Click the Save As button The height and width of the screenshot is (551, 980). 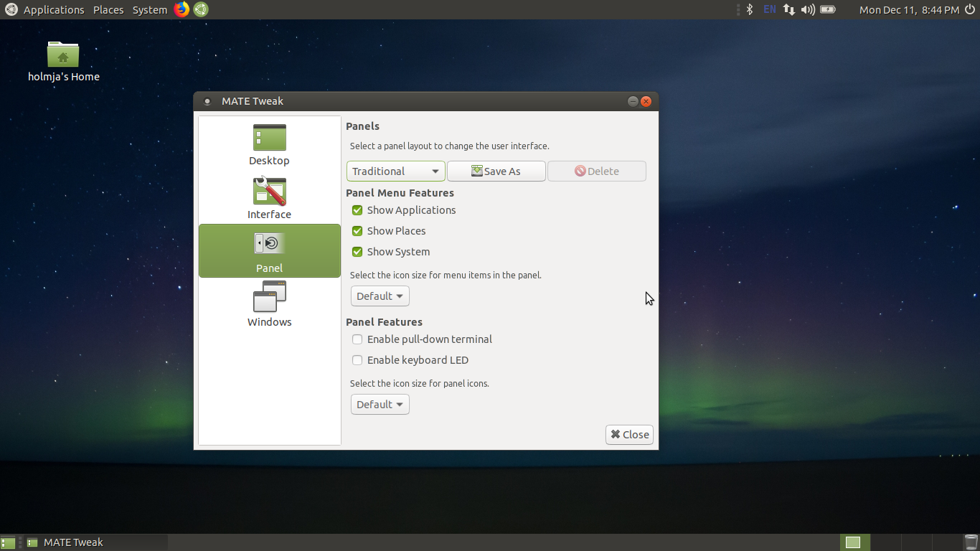click(496, 171)
